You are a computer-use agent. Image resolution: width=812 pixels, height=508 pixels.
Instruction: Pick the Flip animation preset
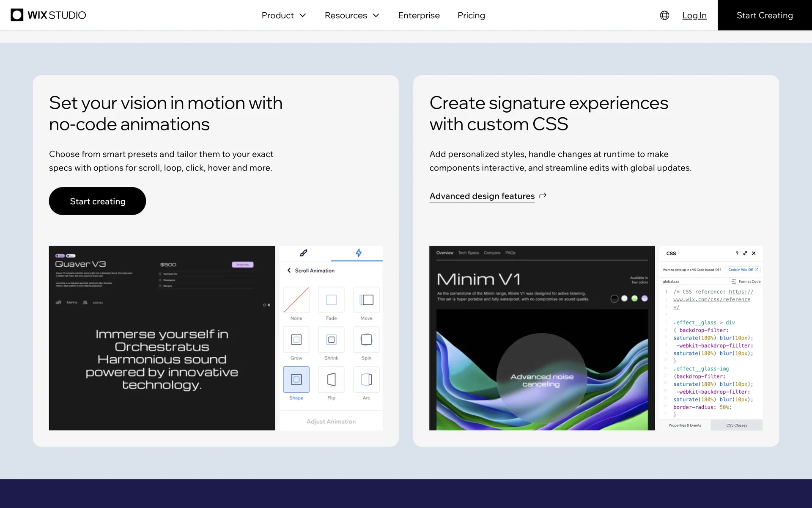331,380
